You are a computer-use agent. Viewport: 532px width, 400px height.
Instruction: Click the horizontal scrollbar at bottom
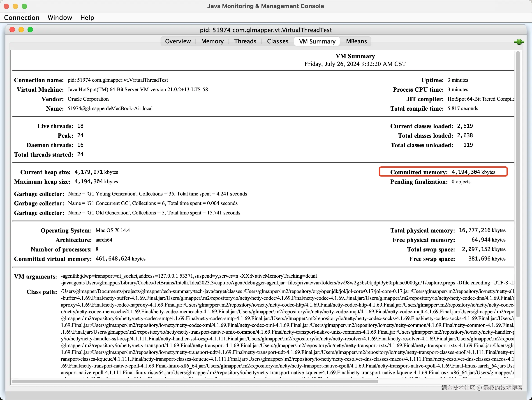195,381
